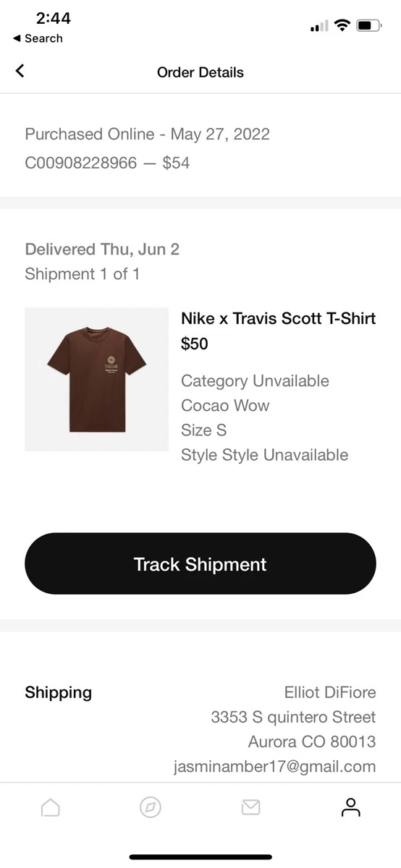
Task: Tap the Shipping section label
Action: pyautogui.click(x=59, y=693)
